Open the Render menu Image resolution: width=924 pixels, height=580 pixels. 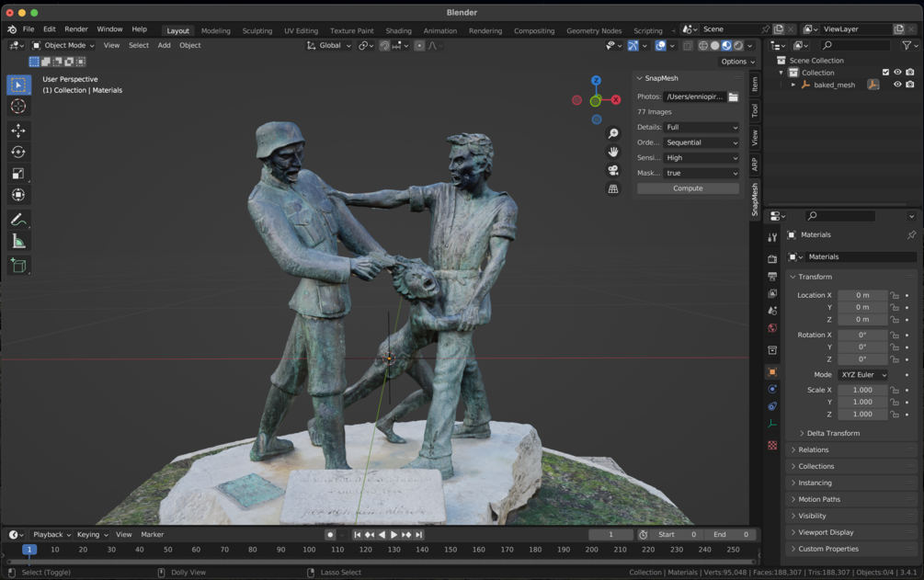(76, 29)
